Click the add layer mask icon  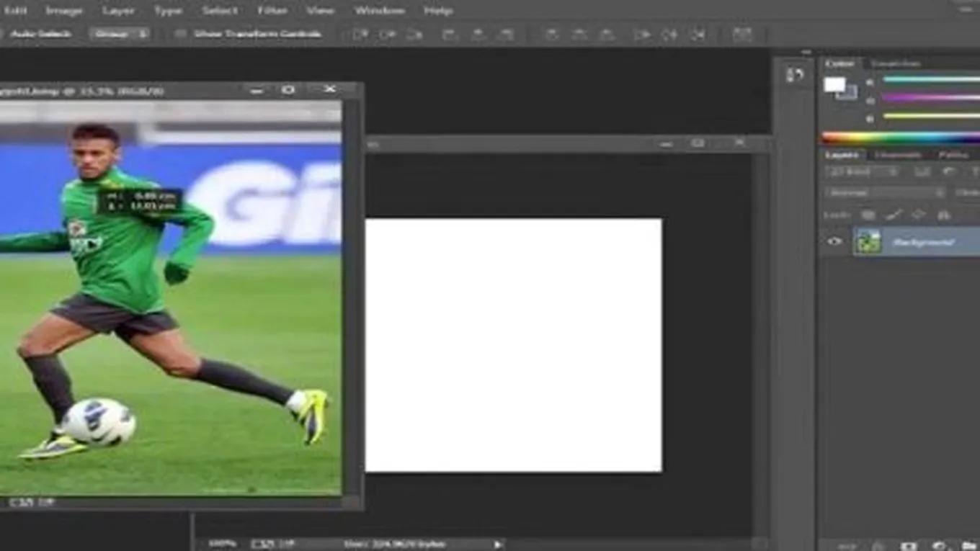click(909, 546)
